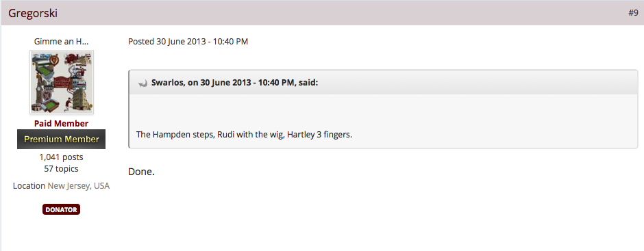Open Gregorski's profile from the post header

(x=33, y=13)
